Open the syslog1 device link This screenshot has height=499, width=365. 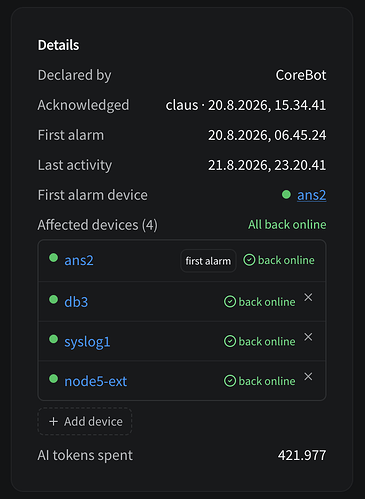point(87,342)
